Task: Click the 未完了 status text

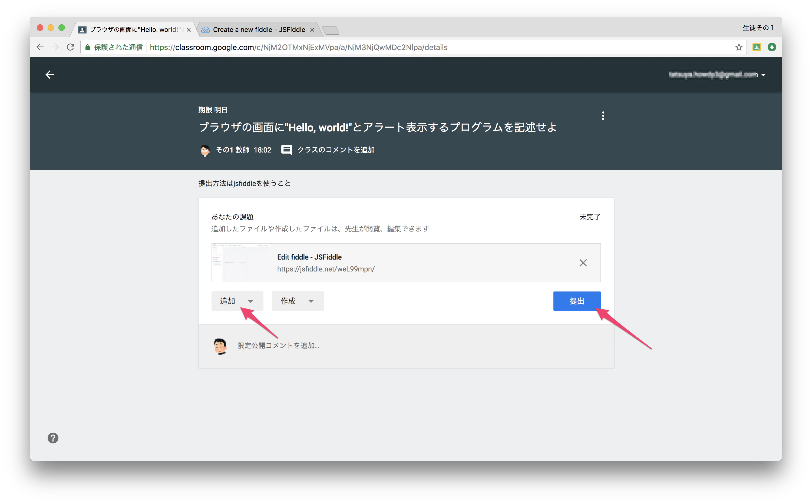Action: pos(590,217)
